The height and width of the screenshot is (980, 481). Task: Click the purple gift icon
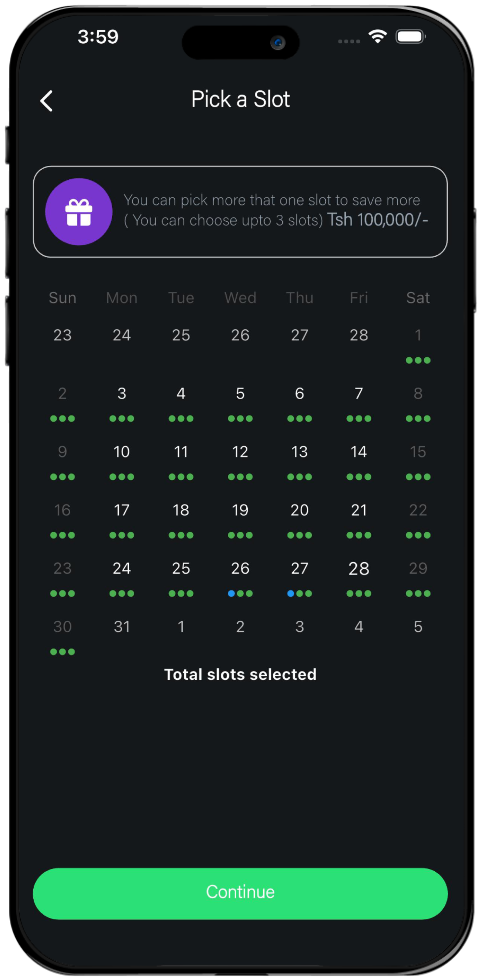click(79, 212)
